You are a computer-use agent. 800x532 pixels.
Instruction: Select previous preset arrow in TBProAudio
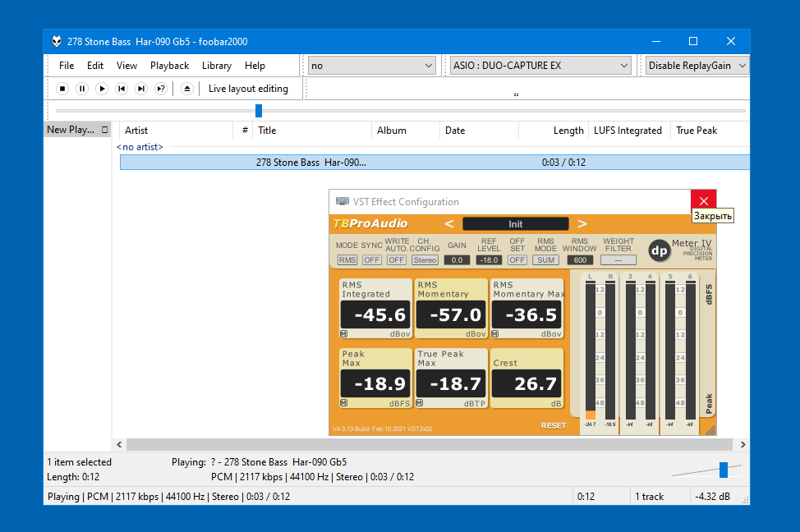tap(449, 224)
